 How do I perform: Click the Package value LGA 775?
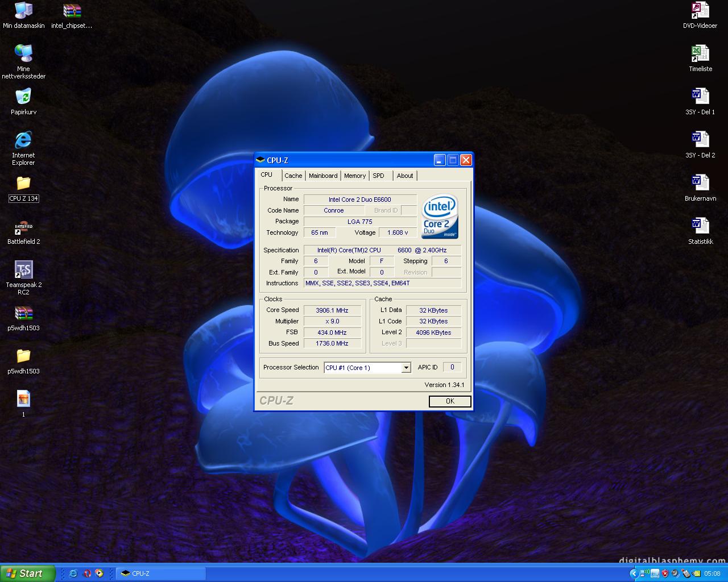click(360, 222)
